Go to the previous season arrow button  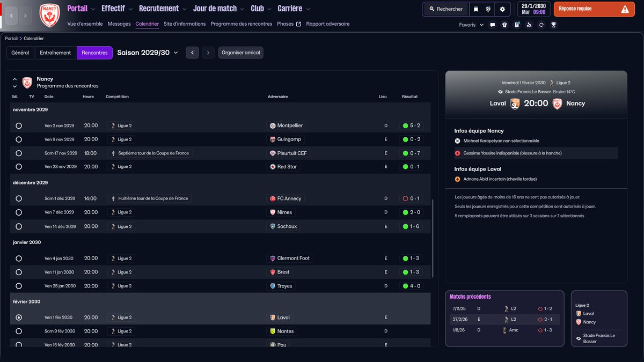point(192,53)
